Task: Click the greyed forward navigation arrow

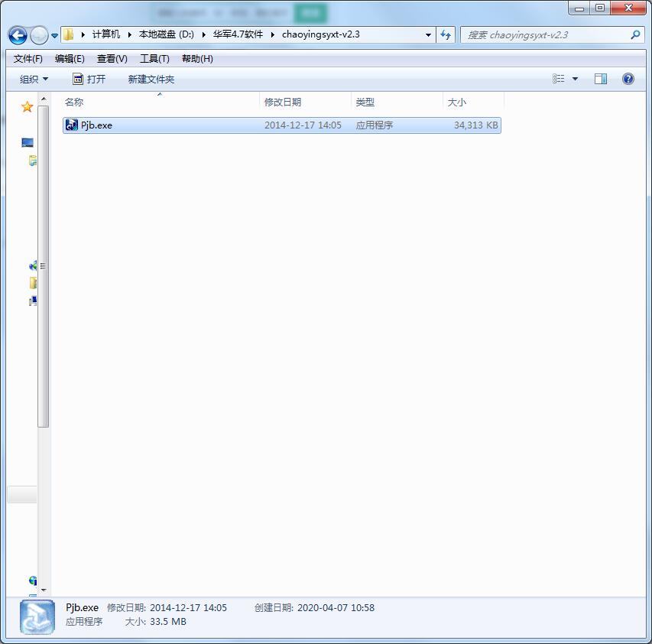Action: coord(40,35)
